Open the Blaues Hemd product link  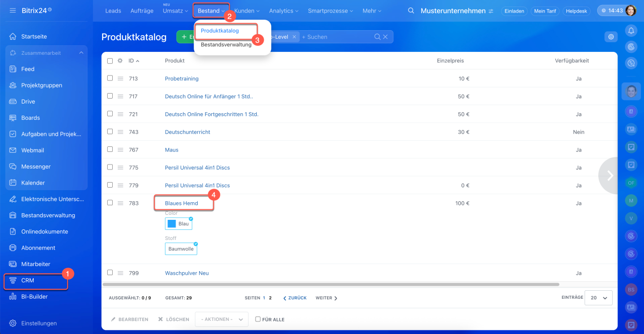point(182,203)
